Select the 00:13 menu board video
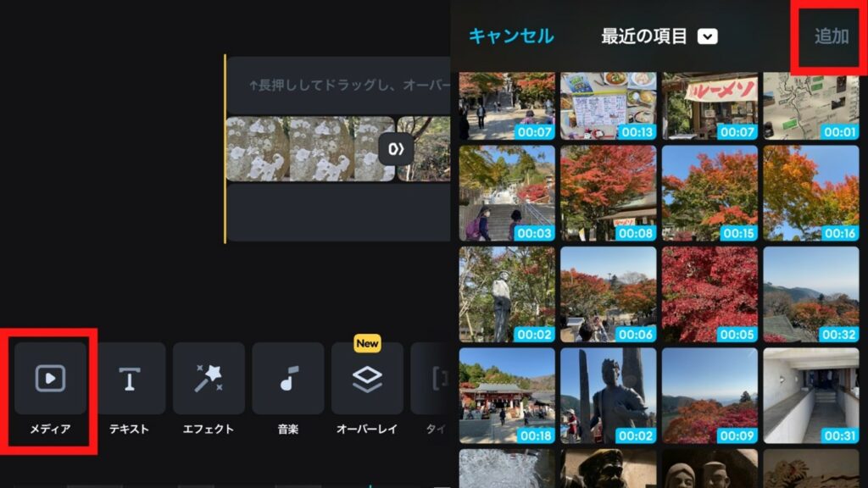Image resolution: width=868 pixels, height=488 pixels. coord(609,105)
